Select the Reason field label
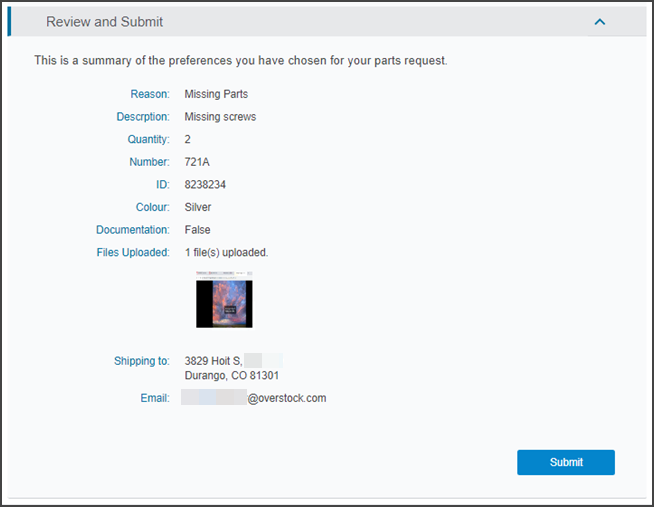654x507 pixels. pos(150,94)
